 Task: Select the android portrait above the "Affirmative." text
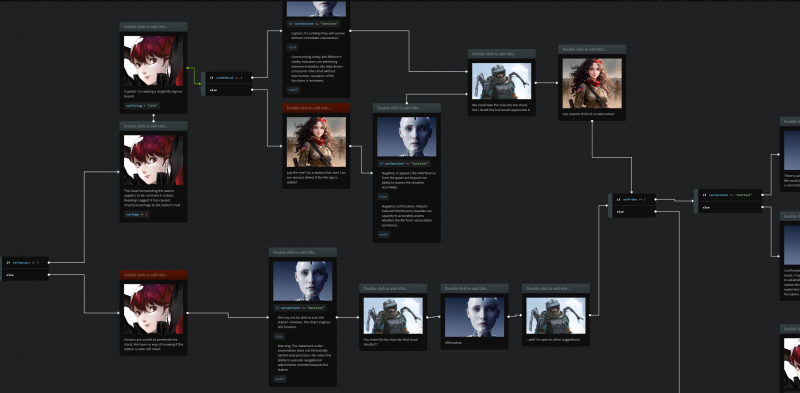click(x=474, y=317)
